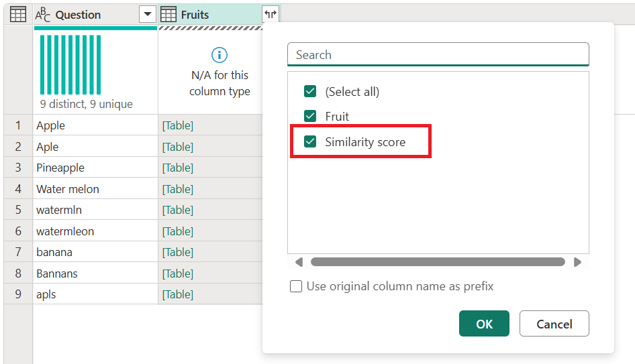Click the OK button
The image size is (635, 364).
pos(484,324)
